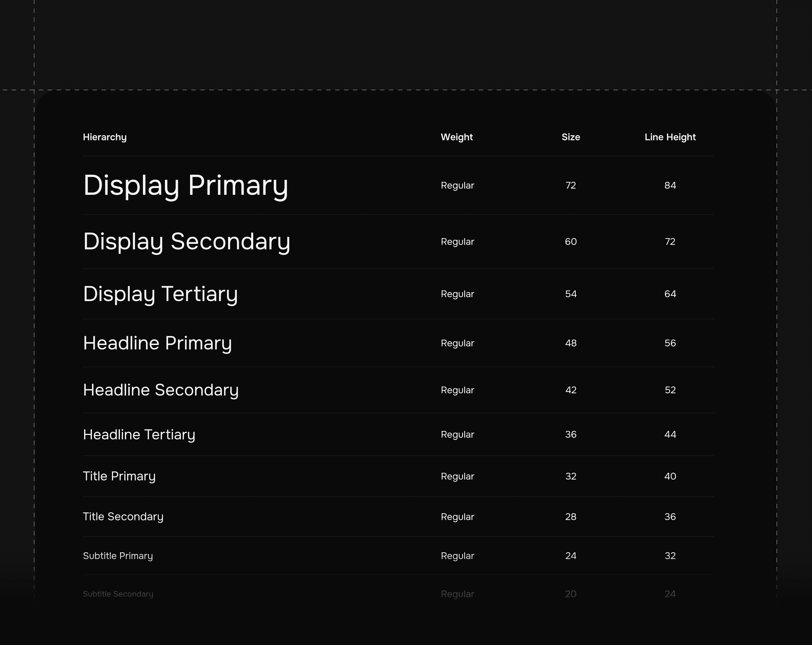The height and width of the screenshot is (645, 812).
Task: Click size value 24 for Subtitle Primary
Action: point(571,556)
